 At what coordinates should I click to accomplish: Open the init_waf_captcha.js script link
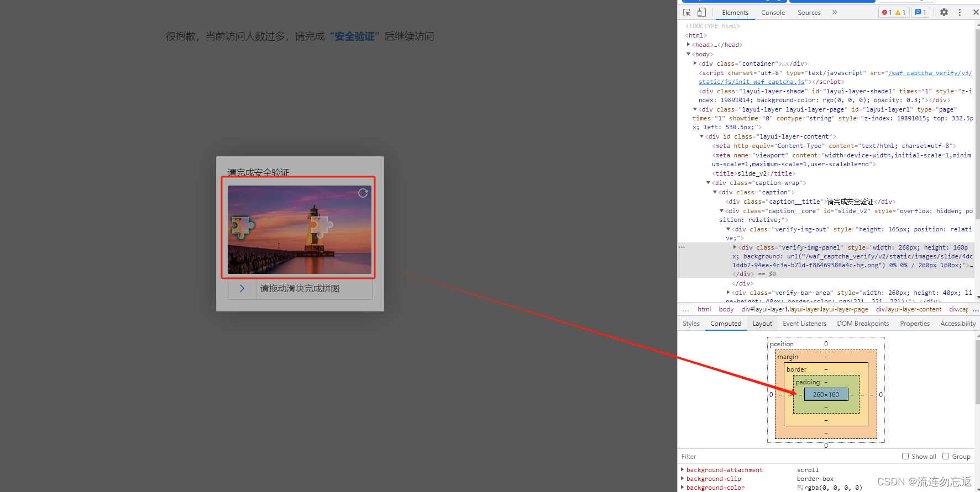(752, 82)
